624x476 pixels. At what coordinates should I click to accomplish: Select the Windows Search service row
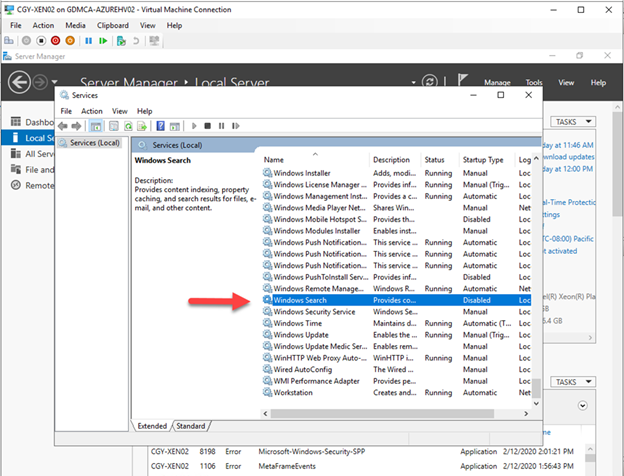pos(396,300)
